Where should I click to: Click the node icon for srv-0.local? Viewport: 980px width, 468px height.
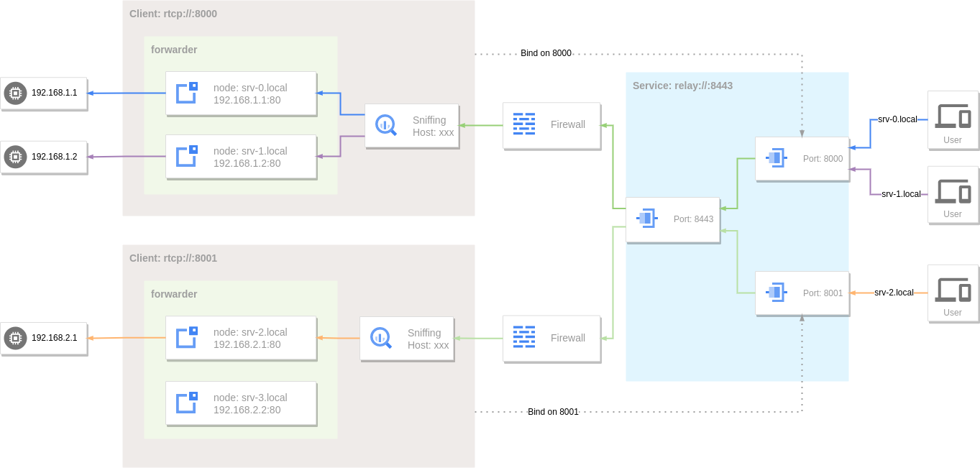(x=185, y=93)
